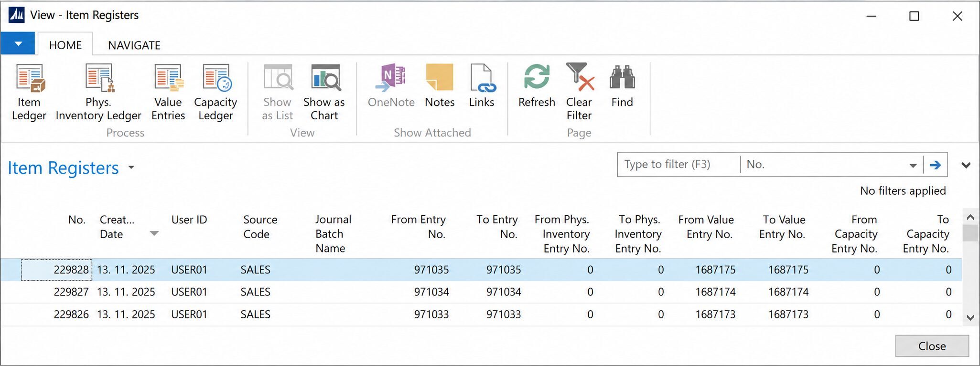Open the Item Ledger entries
The height and width of the screenshot is (366, 980).
click(x=29, y=93)
